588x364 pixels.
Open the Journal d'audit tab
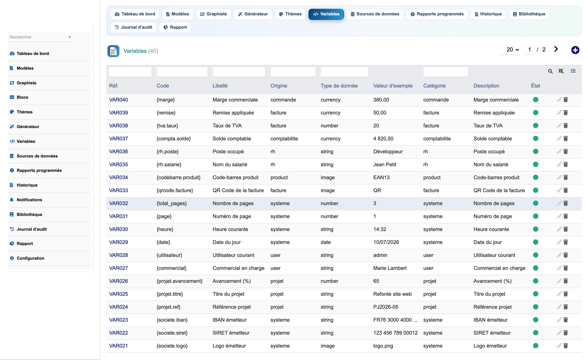[x=134, y=27]
